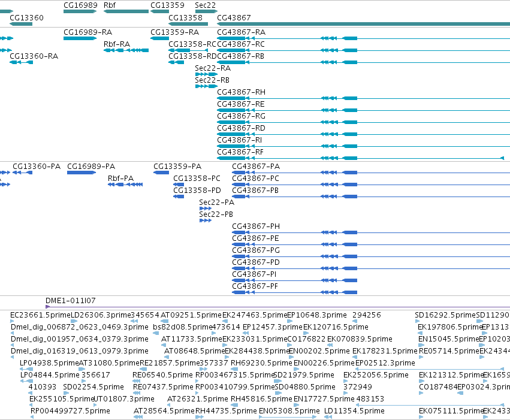Select the Sec22 gene label
This screenshot has width=510, height=420.
pyautogui.click(x=205, y=5)
